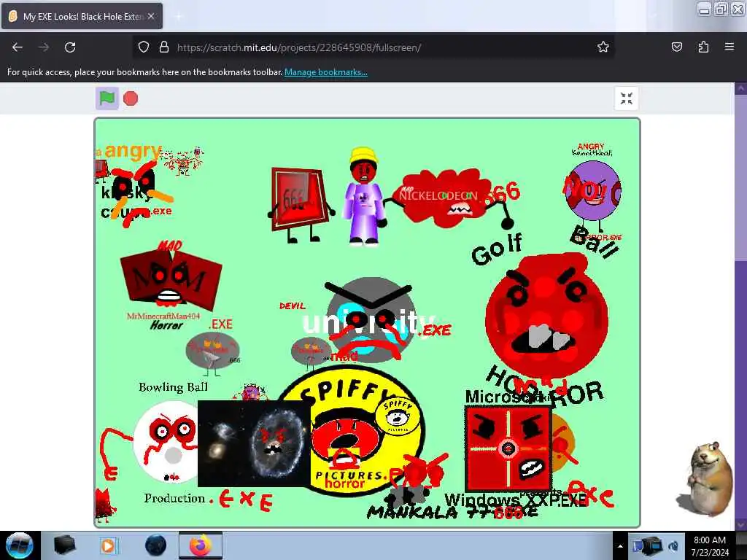Close the My EXE Looks tab

tap(151, 16)
